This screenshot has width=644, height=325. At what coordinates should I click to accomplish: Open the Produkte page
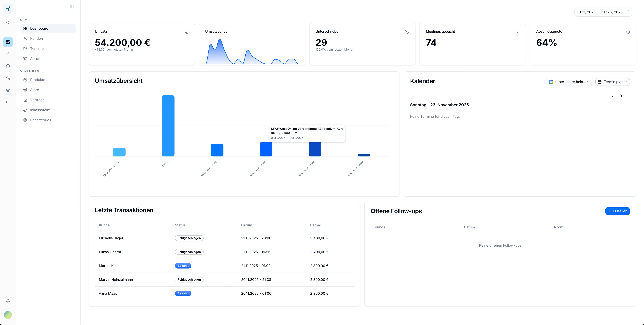37,80
